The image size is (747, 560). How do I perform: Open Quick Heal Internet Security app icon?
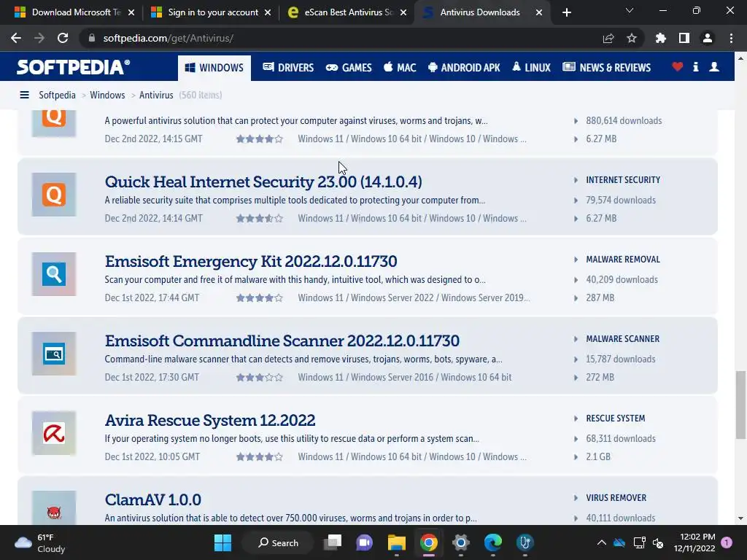[x=54, y=195]
